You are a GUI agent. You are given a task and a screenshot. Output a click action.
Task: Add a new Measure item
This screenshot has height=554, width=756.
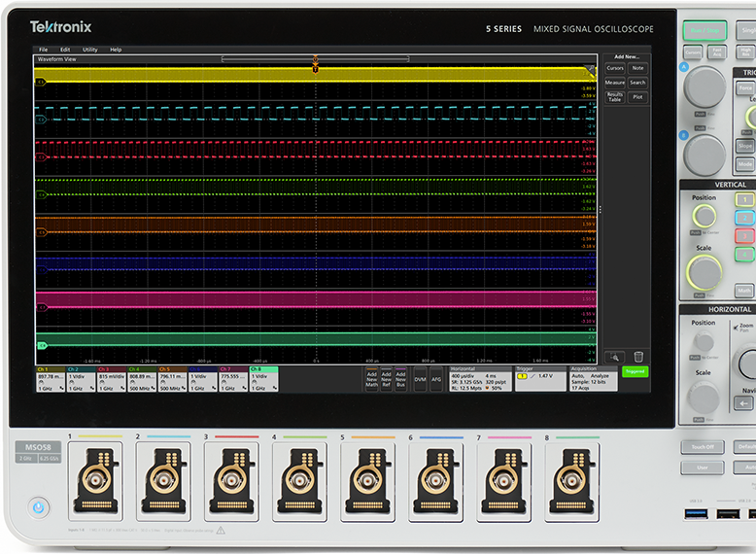615,83
